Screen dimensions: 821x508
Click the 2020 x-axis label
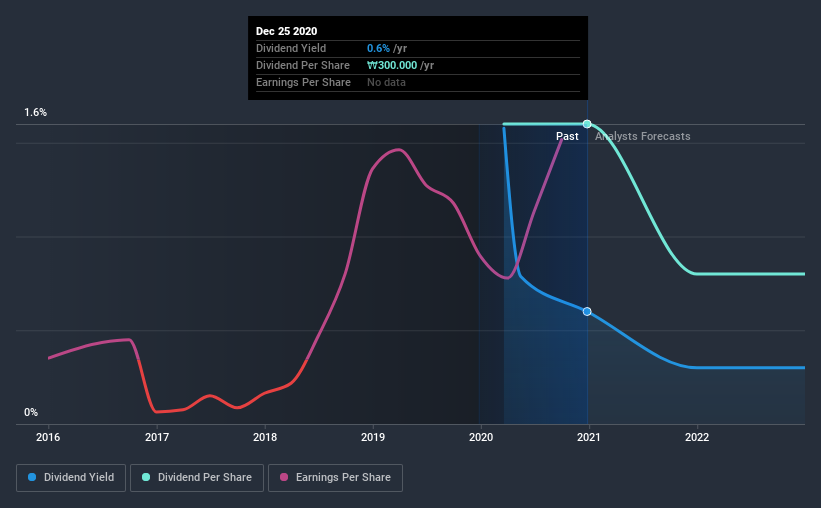[481, 437]
